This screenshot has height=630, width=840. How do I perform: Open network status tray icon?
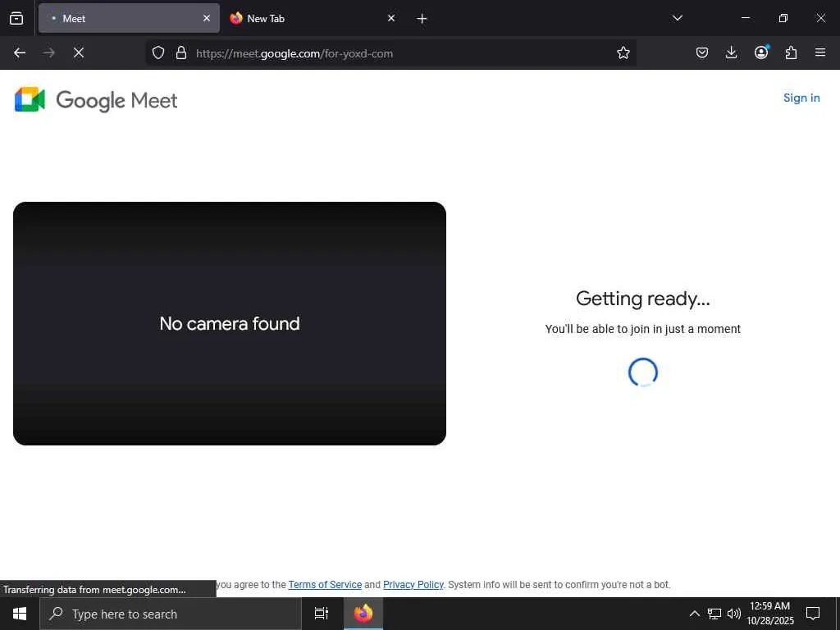714,614
